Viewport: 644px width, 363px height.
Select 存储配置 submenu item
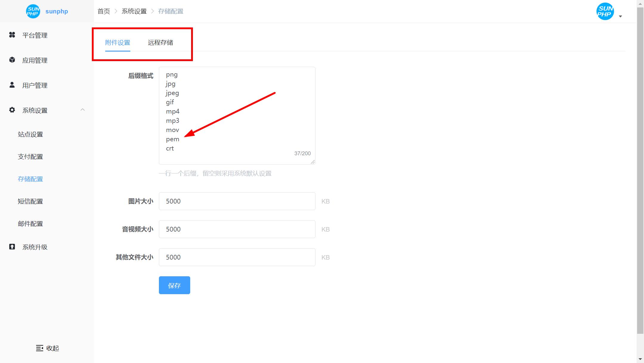click(x=30, y=179)
